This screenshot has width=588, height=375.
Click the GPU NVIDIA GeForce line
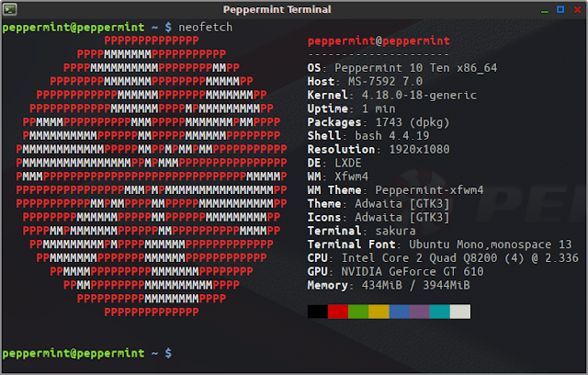(x=395, y=271)
